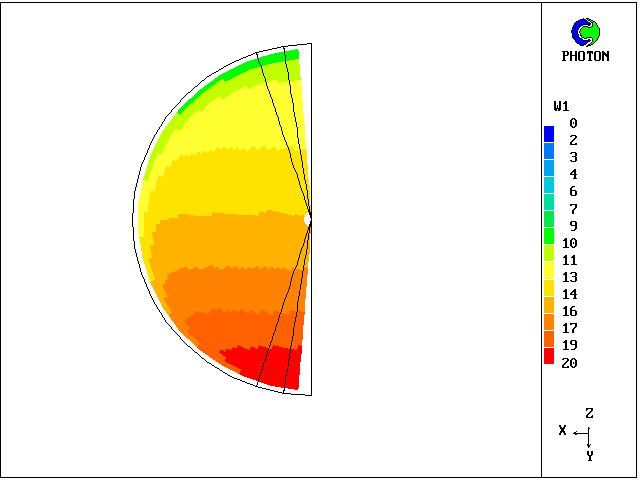Pick the red swatch in the legend

[x=549, y=357]
